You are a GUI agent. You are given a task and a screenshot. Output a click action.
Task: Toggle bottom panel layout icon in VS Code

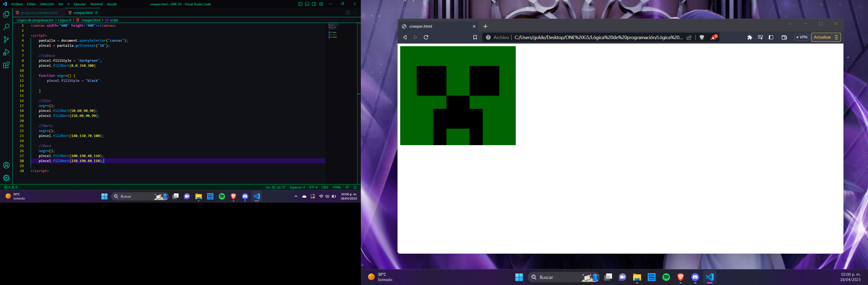click(x=307, y=4)
